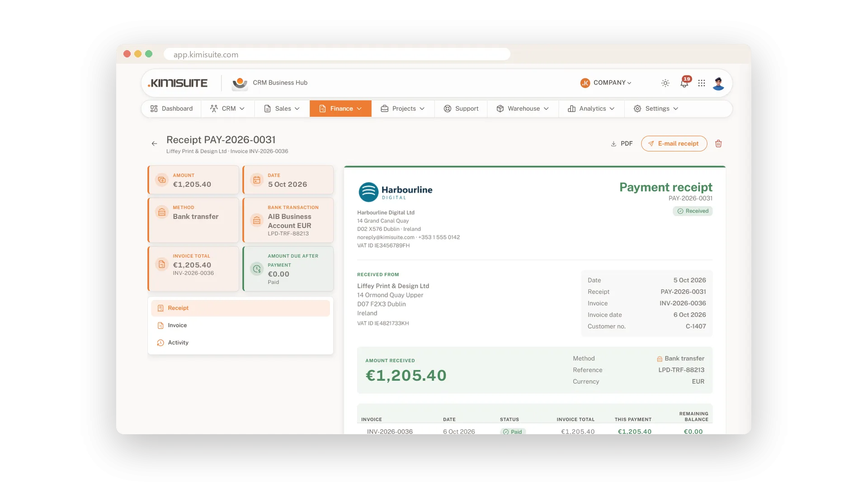Click the back arrow beside Receipt title
Screen dimensions: 868x488
click(155, 144)
